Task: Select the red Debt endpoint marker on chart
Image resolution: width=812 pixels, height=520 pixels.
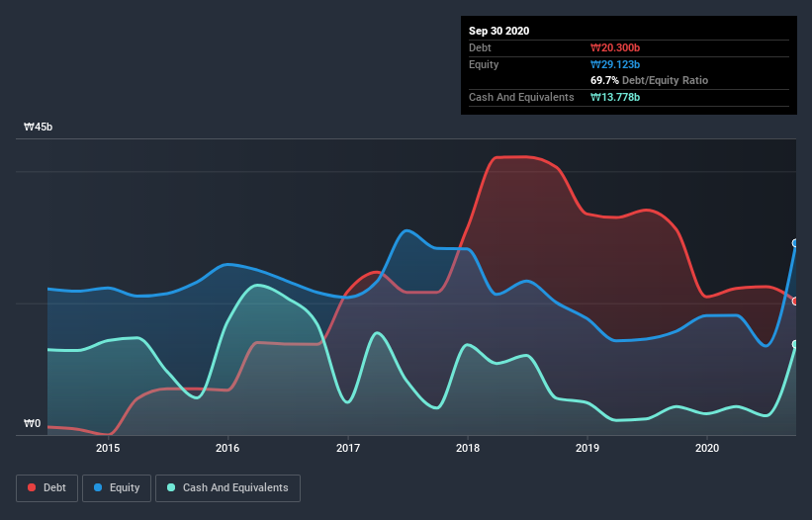Action: (x=795, y=302)
